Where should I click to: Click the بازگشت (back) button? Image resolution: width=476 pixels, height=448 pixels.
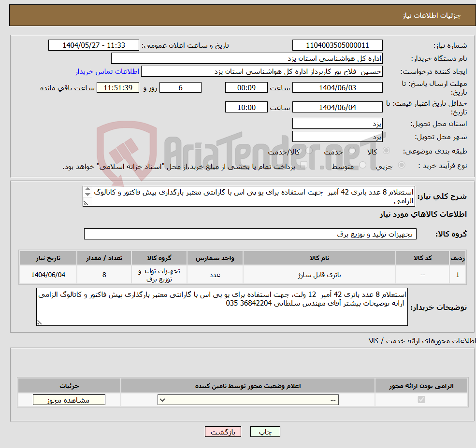[223, 432]
